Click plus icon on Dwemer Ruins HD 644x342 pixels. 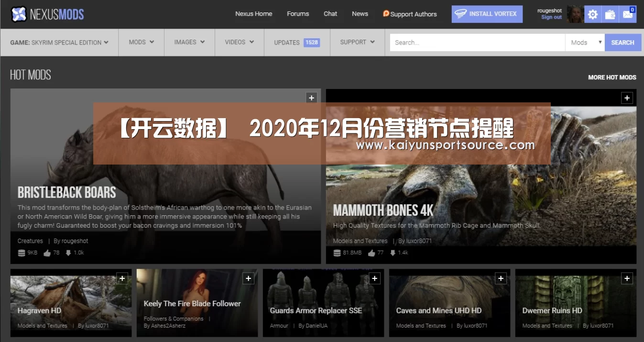pos(627,278)
